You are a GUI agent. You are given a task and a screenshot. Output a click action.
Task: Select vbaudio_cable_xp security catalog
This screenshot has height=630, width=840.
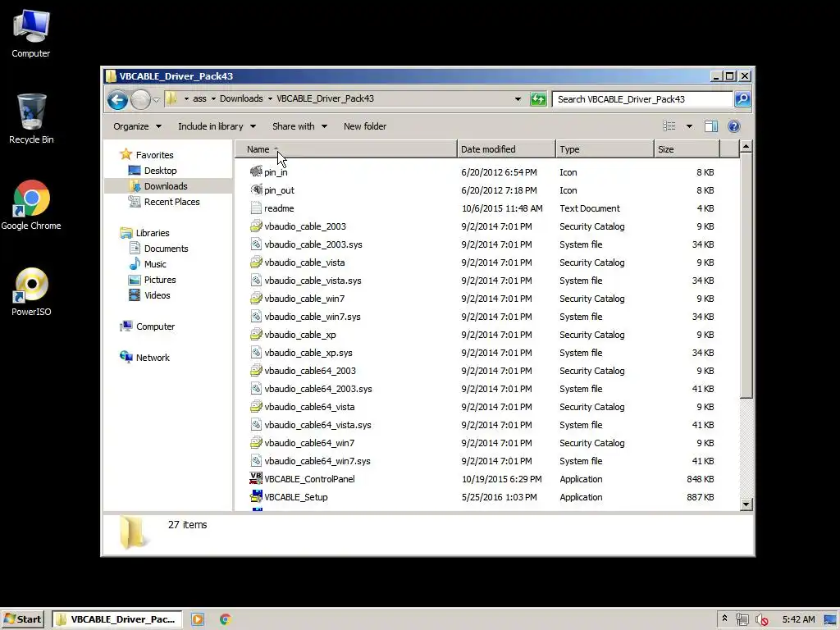coord(293,335)
